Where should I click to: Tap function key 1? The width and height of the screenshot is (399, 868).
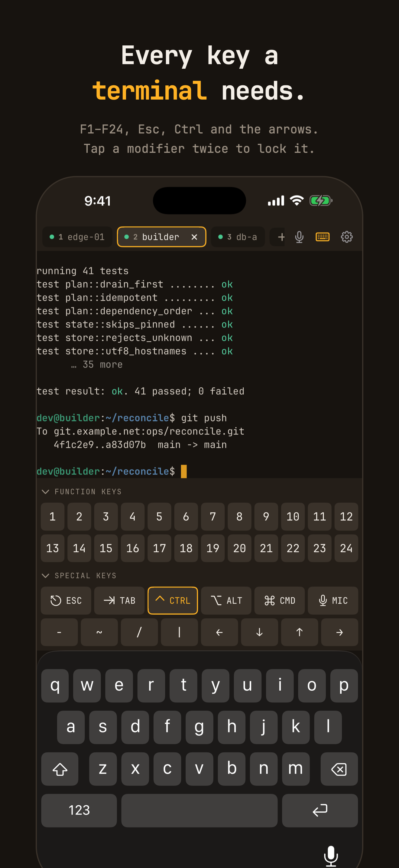click(x=53, y=517)
